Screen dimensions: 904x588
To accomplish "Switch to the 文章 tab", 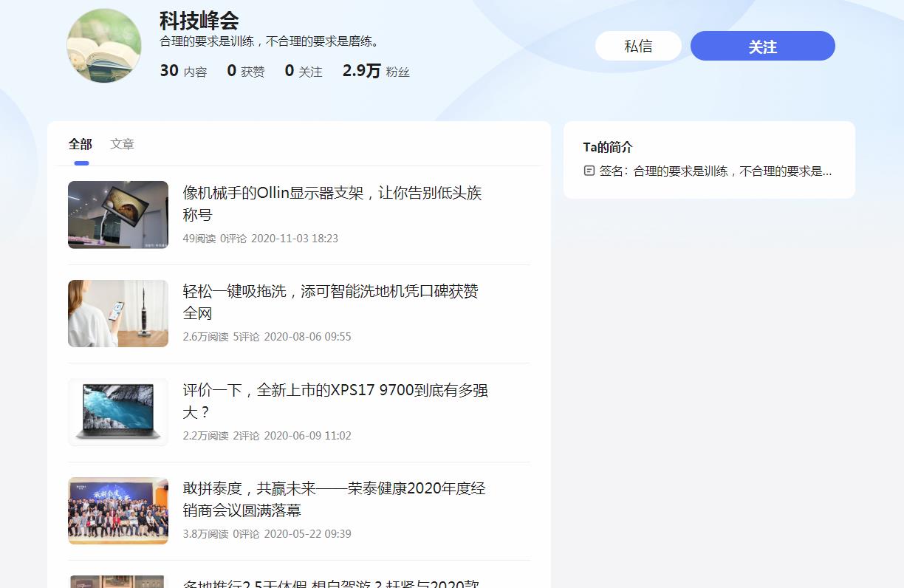I will pos(122,144).
